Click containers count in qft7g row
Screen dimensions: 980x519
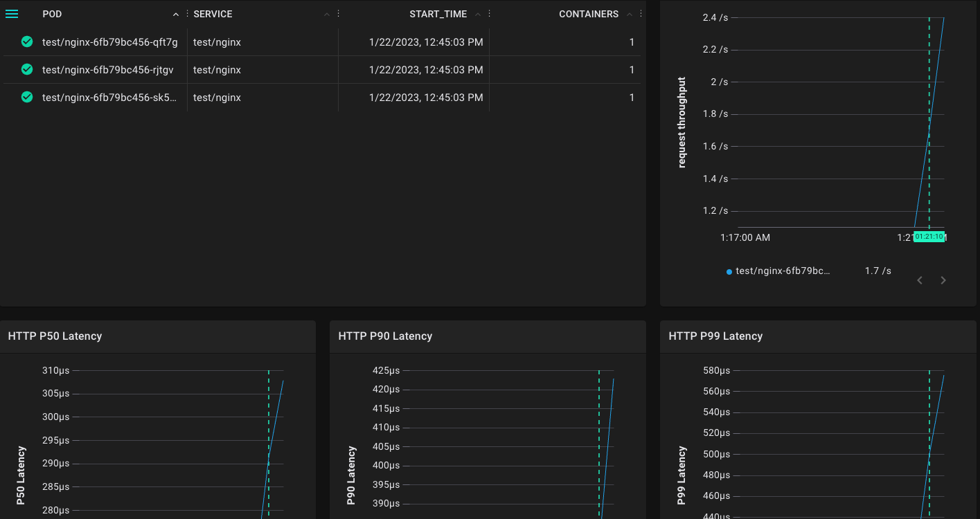(632, 42)
